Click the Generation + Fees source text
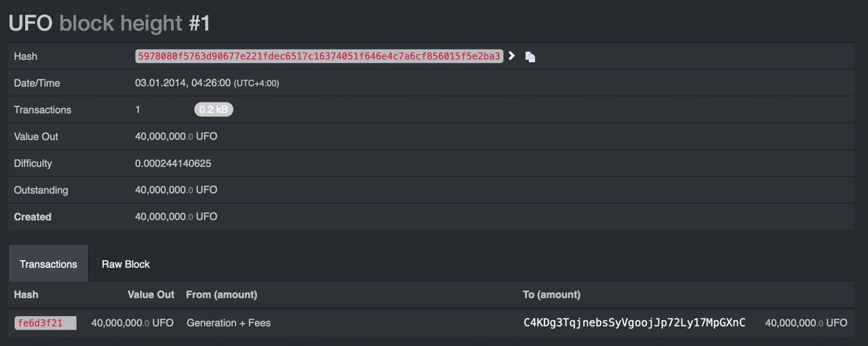The height and width of the screenshot is (346, 868). pos(229,323)
